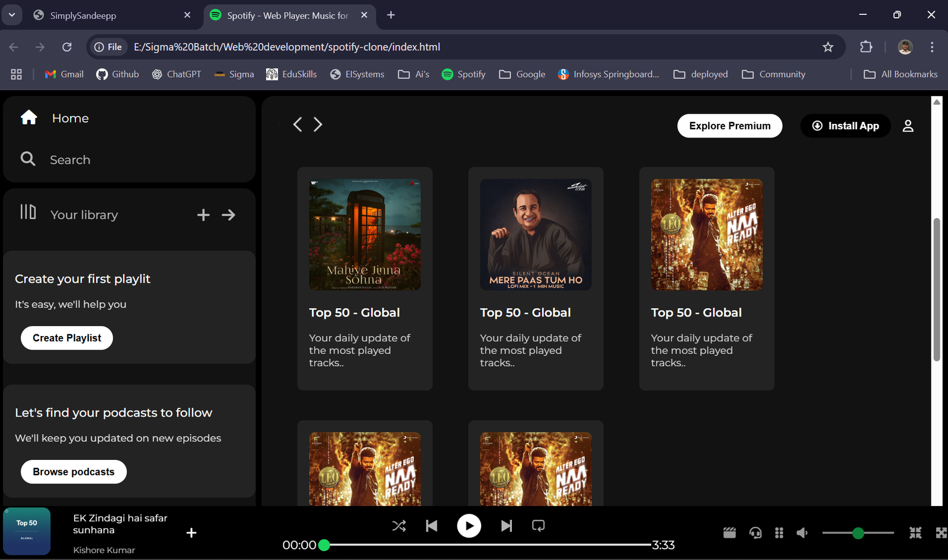This screenshot has width=948, height=560.
Task: Open the EISystems bookmark
Action: pos(357,74)
